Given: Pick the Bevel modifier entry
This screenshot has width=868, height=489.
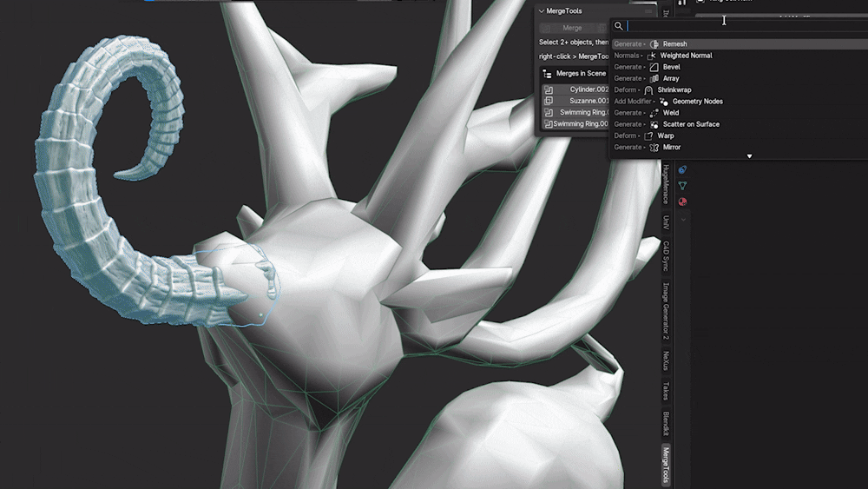Looking at the screenshot, I should (x=740, y=67).
